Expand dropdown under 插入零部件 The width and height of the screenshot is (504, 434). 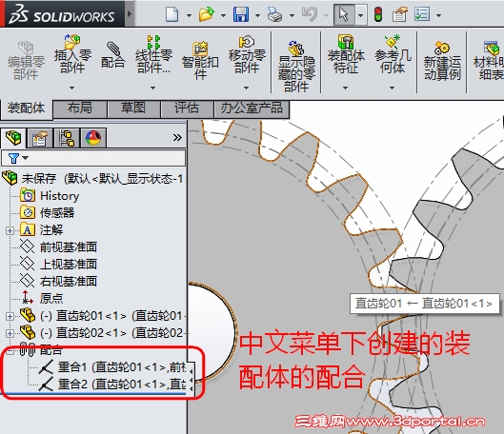pyautogui.click(x=72, y=88)
